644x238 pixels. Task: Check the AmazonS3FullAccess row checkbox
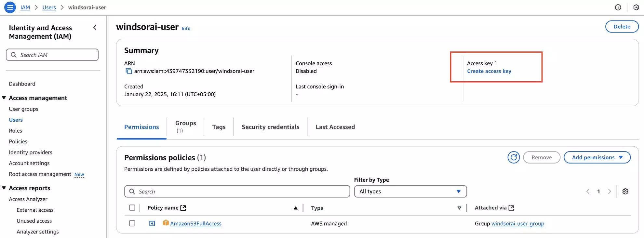(x=132, y=223)
